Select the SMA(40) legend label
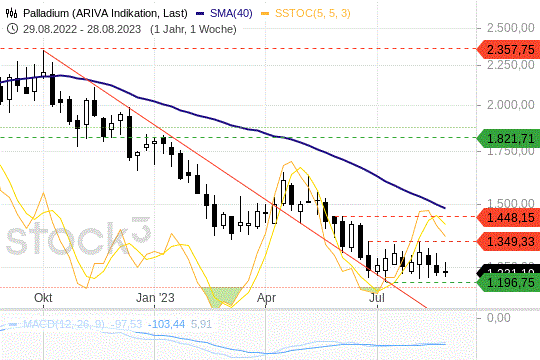Viewport: 540px width, 360px height. click(x=231, y=13)
